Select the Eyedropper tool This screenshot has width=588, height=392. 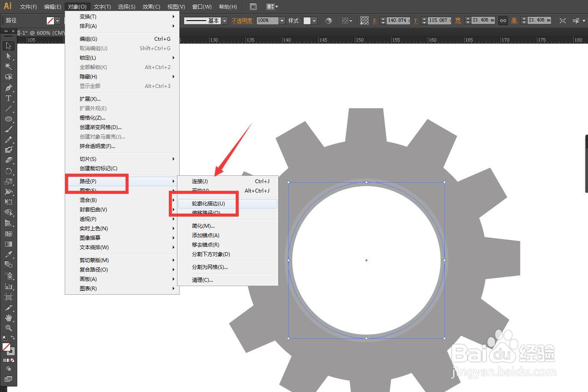(x=8, y=254)
